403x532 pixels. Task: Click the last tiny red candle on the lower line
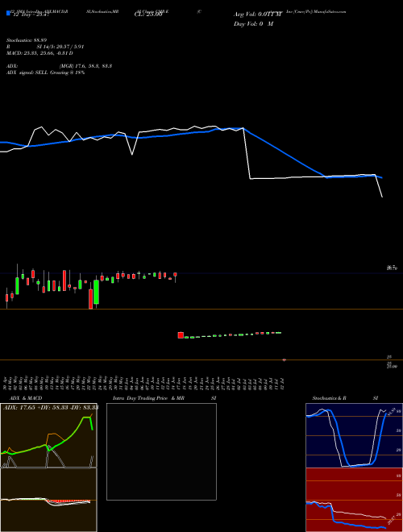tap(284, 360)
